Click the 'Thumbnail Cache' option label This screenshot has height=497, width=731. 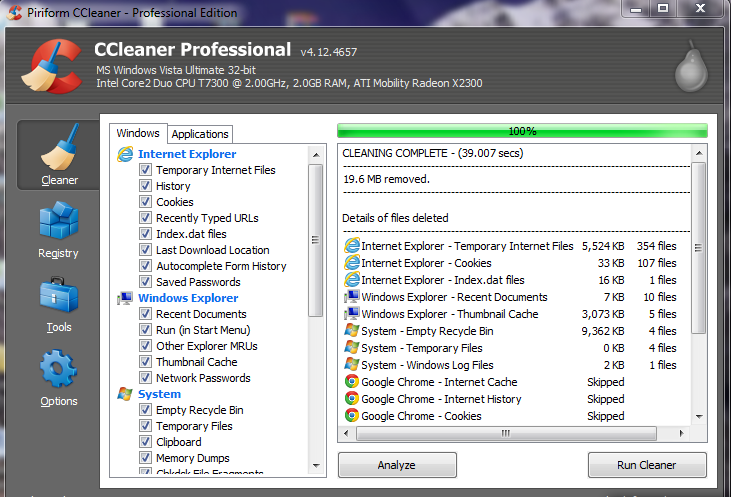[x=197, y=362]
